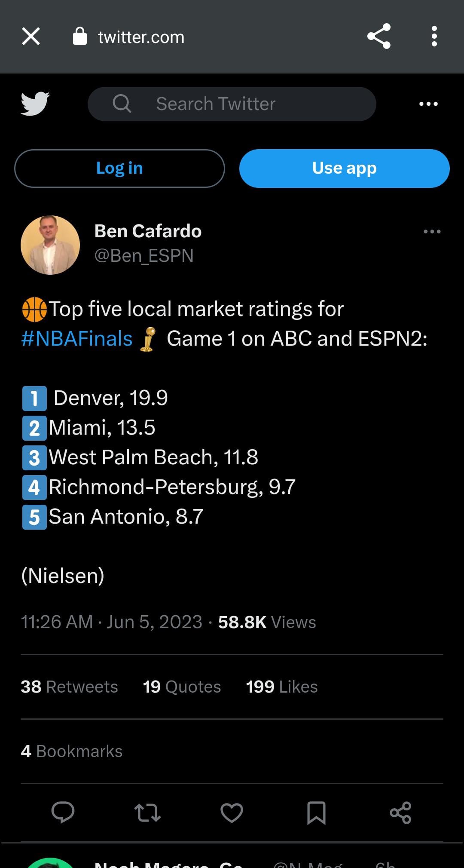This screenshot has height=868, width=464.
Task: Open the browser three-dot overflow menu
Action: click(x=434, y=37)
